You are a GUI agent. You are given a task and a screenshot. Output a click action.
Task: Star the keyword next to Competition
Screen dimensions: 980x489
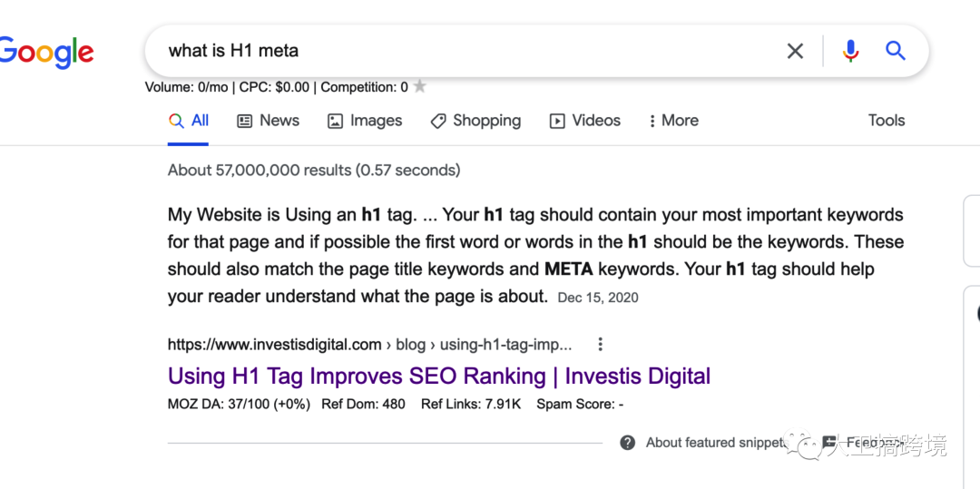419,87
